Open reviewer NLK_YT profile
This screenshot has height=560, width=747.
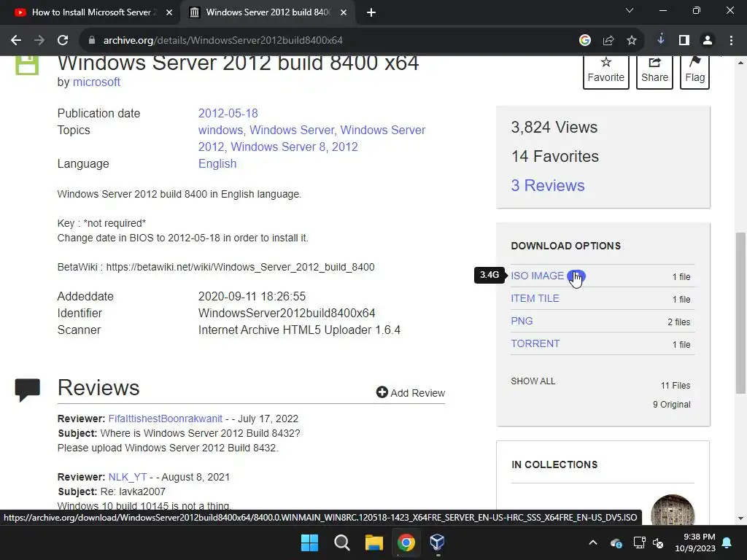pos(128,477)
